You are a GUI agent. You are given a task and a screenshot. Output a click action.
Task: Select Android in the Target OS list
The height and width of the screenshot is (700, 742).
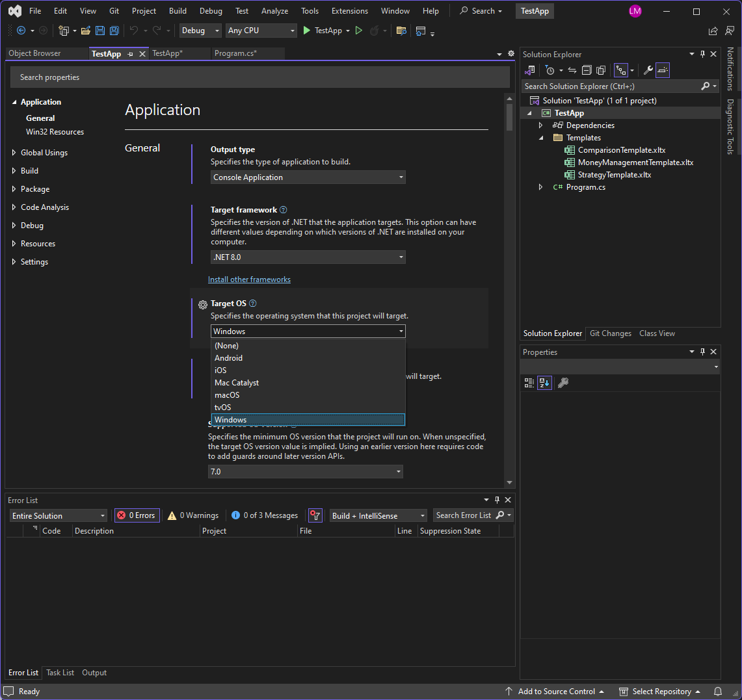308,358
